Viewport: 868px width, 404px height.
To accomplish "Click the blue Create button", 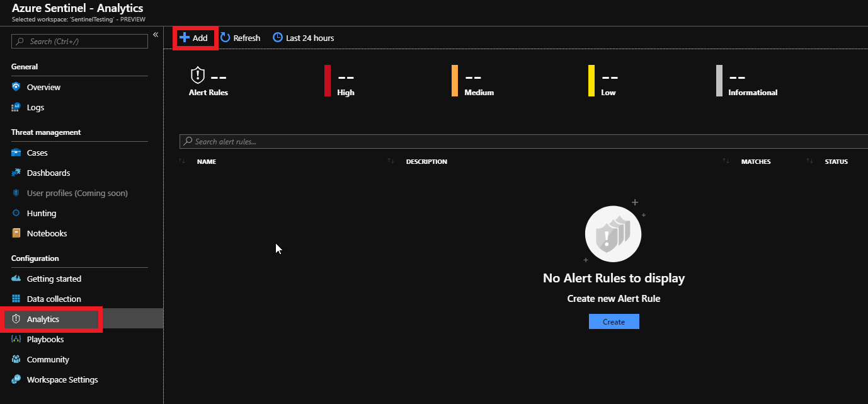I will (x=614, y=321).
